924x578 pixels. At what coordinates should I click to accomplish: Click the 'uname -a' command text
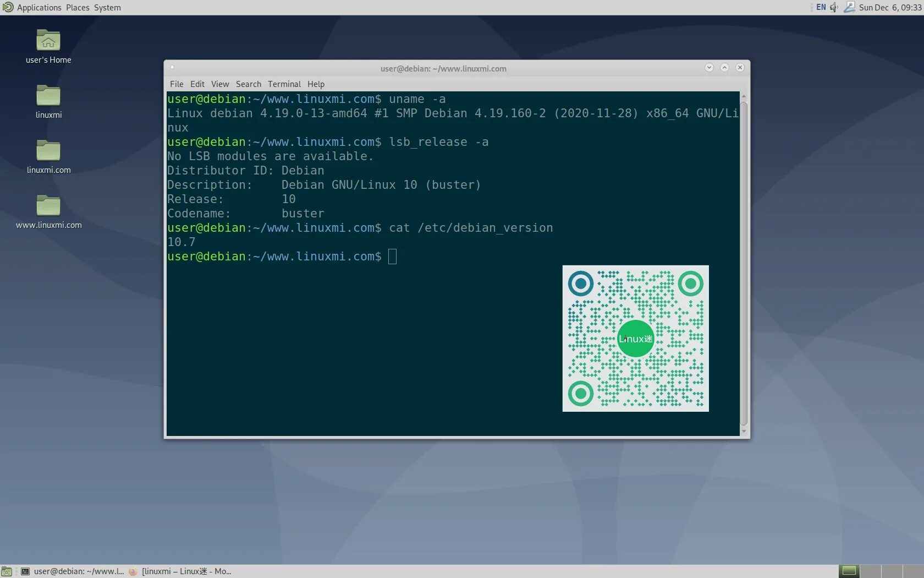pyautogui.click(x=417, y=99)
